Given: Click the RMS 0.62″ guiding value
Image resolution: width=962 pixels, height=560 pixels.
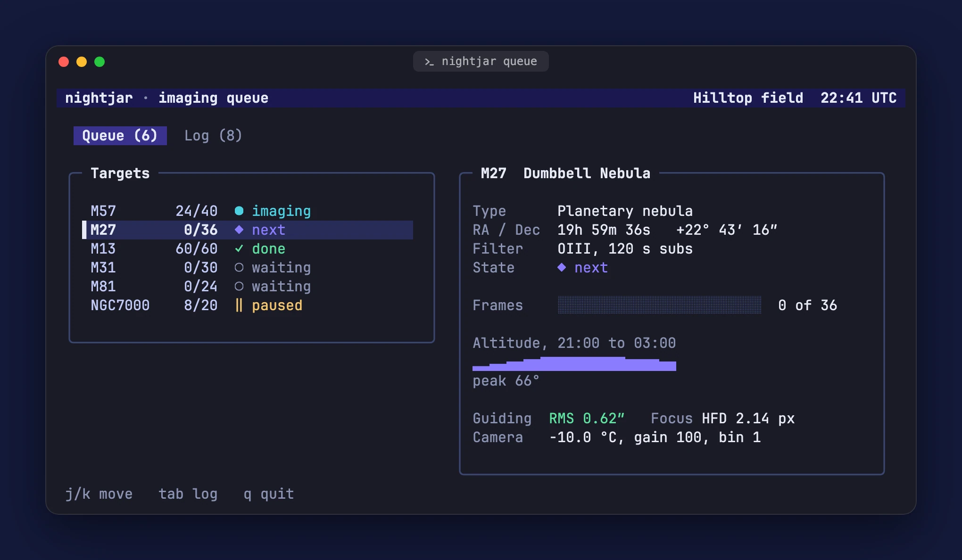Looking at the screenshot, I should [587, 418].
